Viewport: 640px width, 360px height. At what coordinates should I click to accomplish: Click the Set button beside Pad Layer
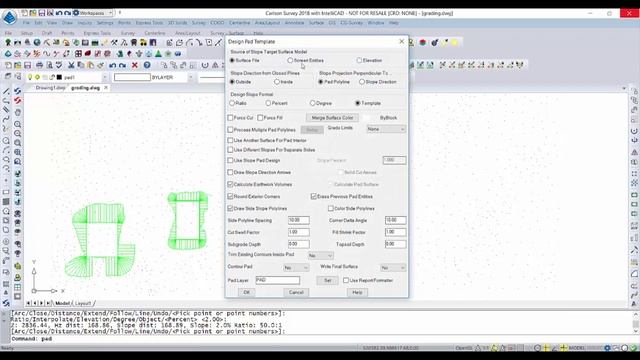[327, 280]
